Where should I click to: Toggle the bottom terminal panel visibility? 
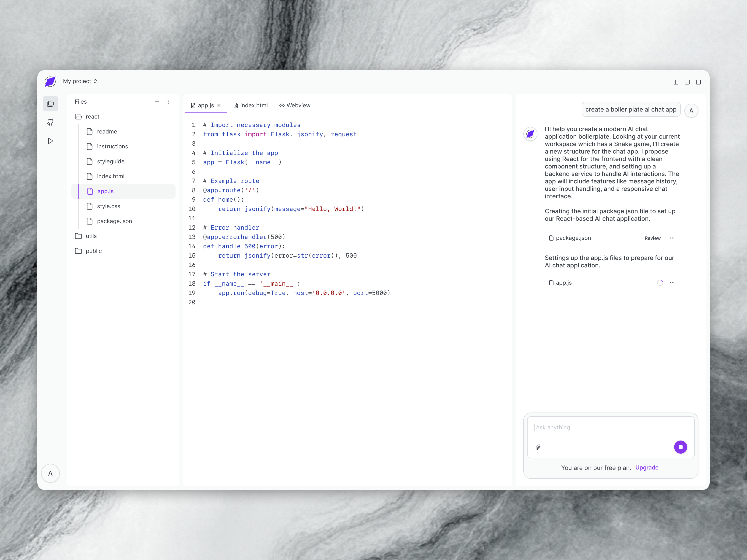coord(687,82)
